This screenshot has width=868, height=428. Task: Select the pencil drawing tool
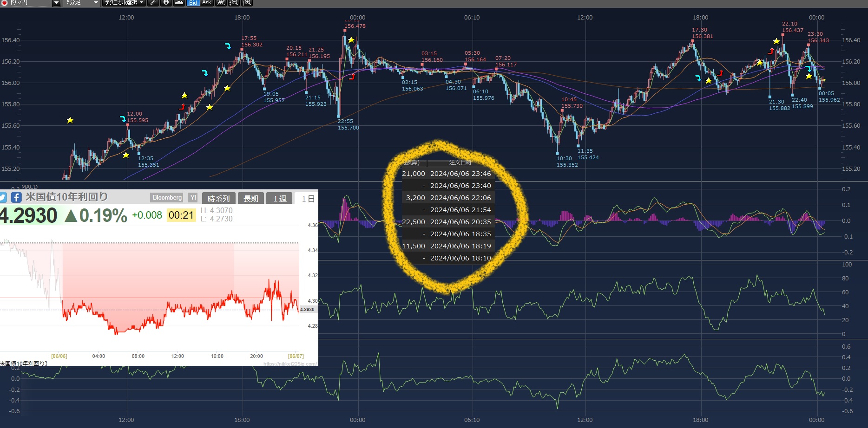(x=153, y=3)
